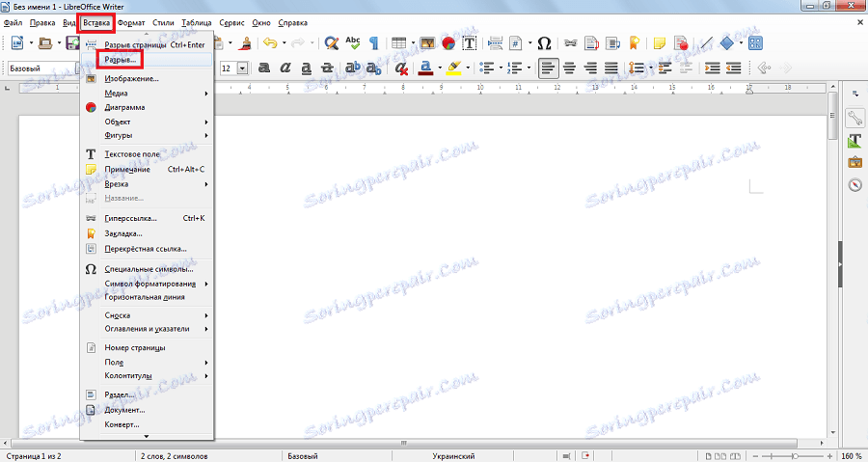
Task: Click the Undo arrow icon
Action: click(270, 43)
